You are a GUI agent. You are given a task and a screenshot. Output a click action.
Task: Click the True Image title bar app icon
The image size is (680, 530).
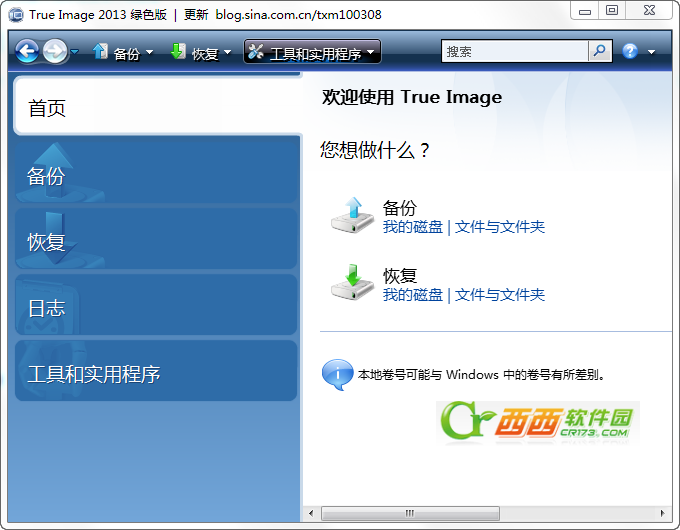(x=16, y=15)
